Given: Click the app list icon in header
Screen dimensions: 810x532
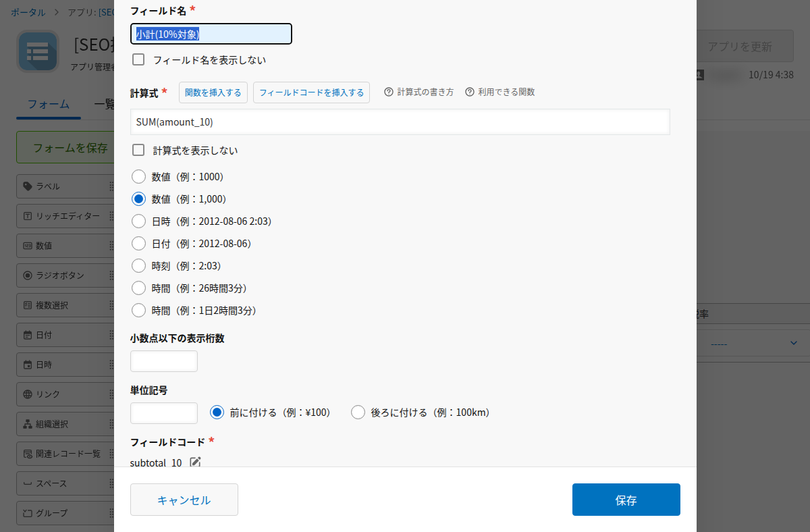Looking at the screenshot, I should click(x=38, y=51).
